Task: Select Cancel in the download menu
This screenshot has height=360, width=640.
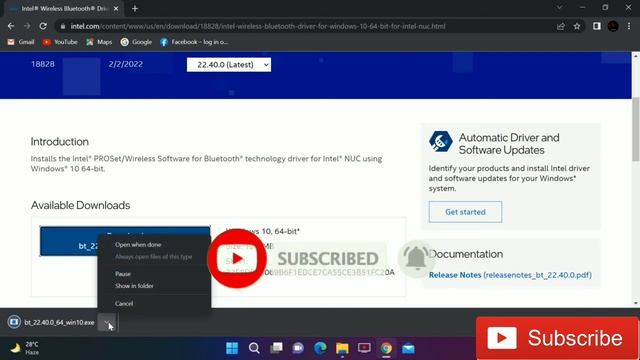Action: point(124,303)
